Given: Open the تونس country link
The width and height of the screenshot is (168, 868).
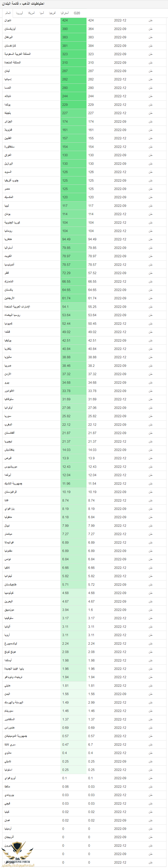Looking at the screenshot, I should [7, 559].
